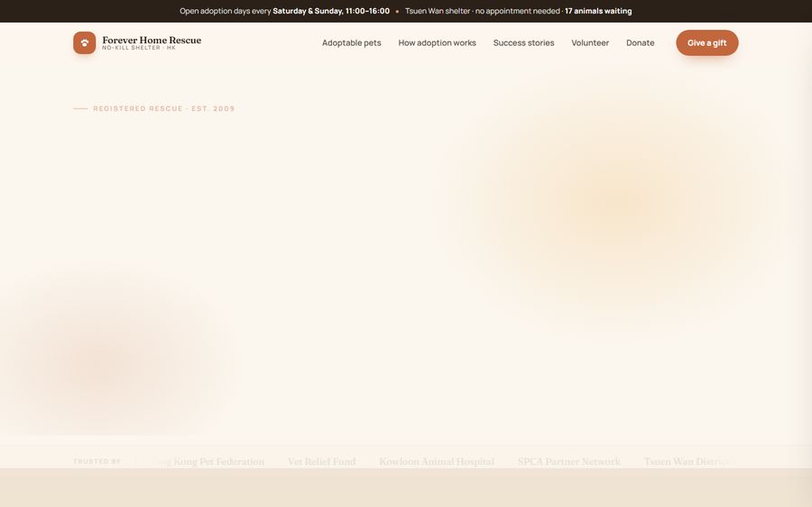Click the 17 animals waiting banner text

click(x=598, y=11)
